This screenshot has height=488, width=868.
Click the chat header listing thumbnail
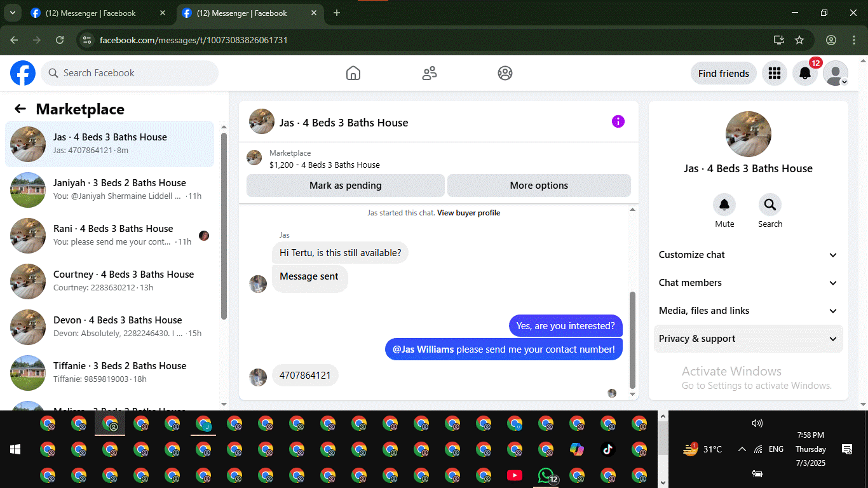(x=262, y=121)
